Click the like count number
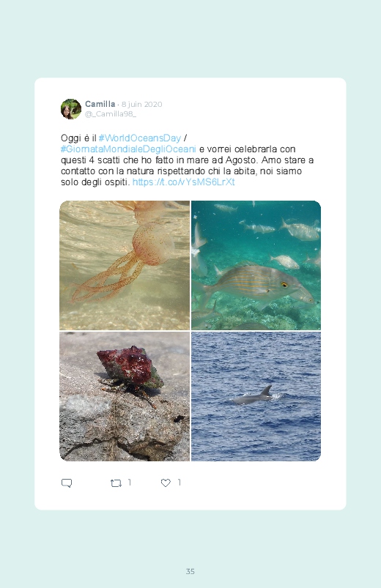The height and width of the screenshot is (588, 381). 179,483
